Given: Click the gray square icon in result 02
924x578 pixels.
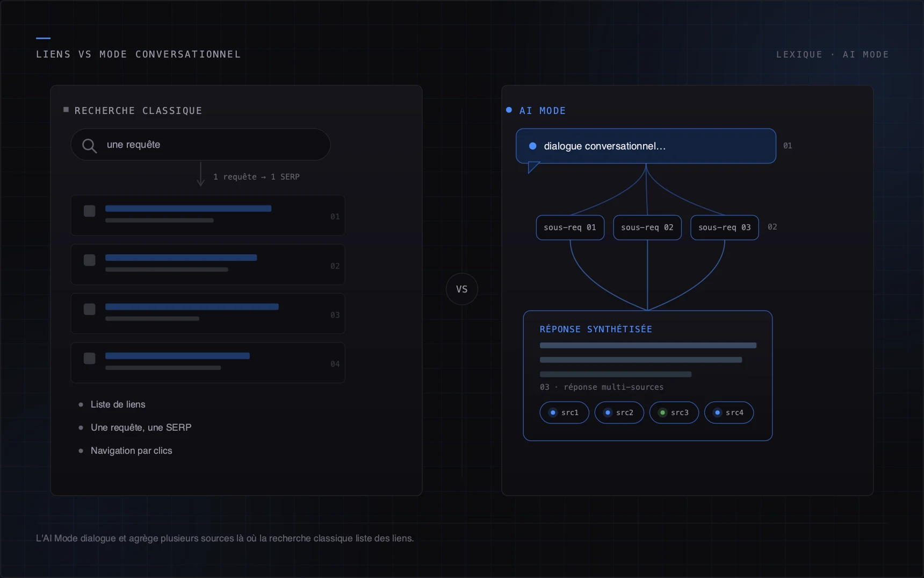Looking at the screenshot, I should 90,260.
